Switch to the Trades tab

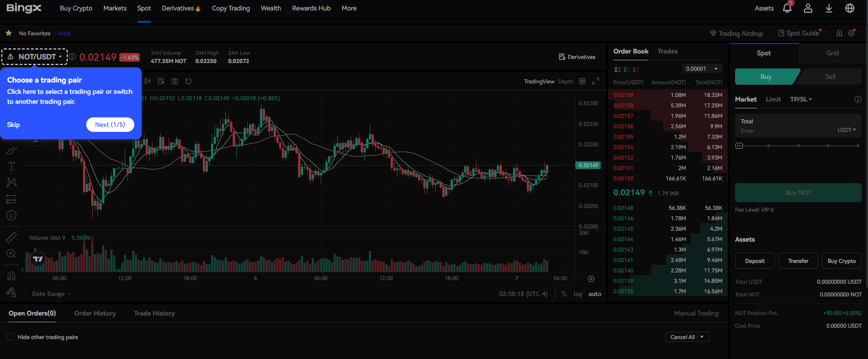tap(667, 51)
